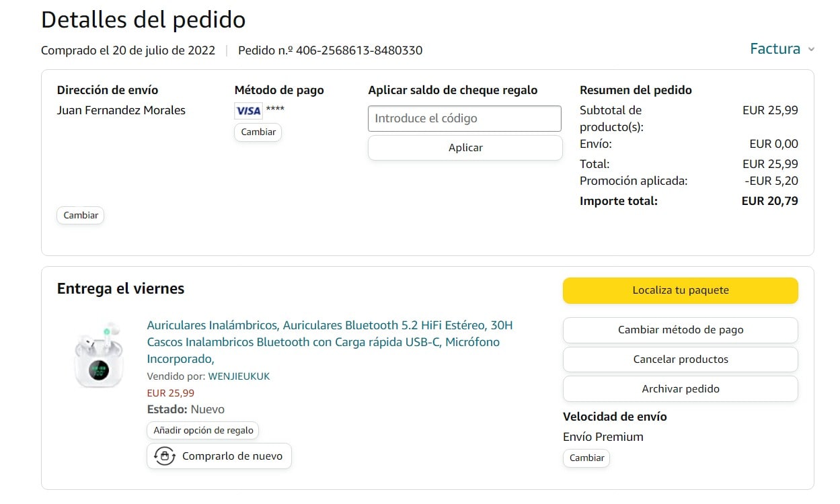Change the Envío Premium shipping speed
Image resolution: width=840 pixels, height=504 pixels.
pos(586,458)
